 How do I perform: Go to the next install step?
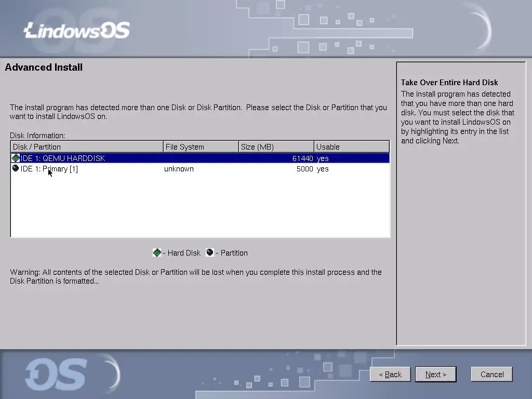(x=436, y=374)
